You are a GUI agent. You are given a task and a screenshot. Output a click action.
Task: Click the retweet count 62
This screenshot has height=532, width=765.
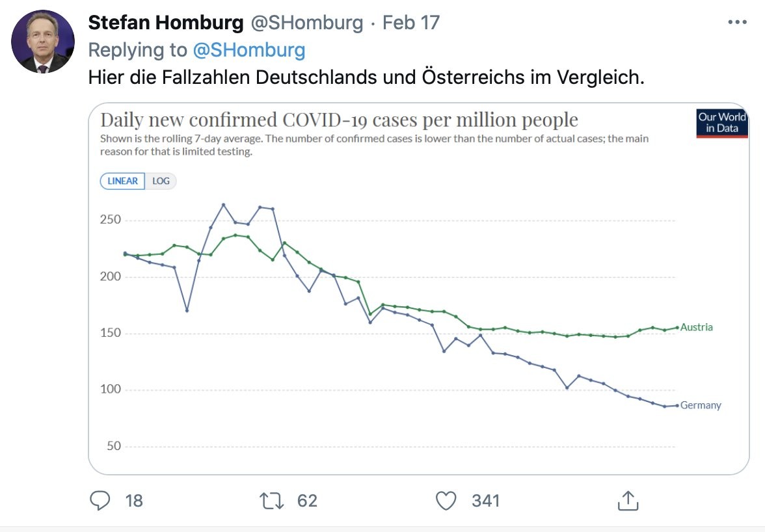307,500
